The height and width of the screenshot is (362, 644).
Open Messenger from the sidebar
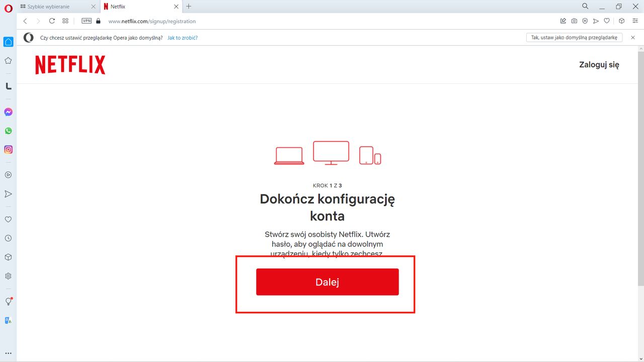pyautogui.click(x=8, y=112)
